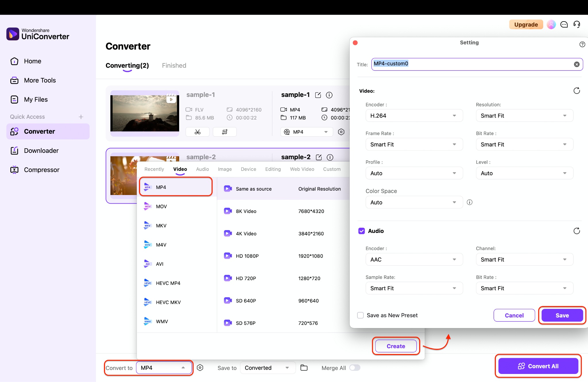
Task: Open the output folder icon
Action: click(304, 368)
